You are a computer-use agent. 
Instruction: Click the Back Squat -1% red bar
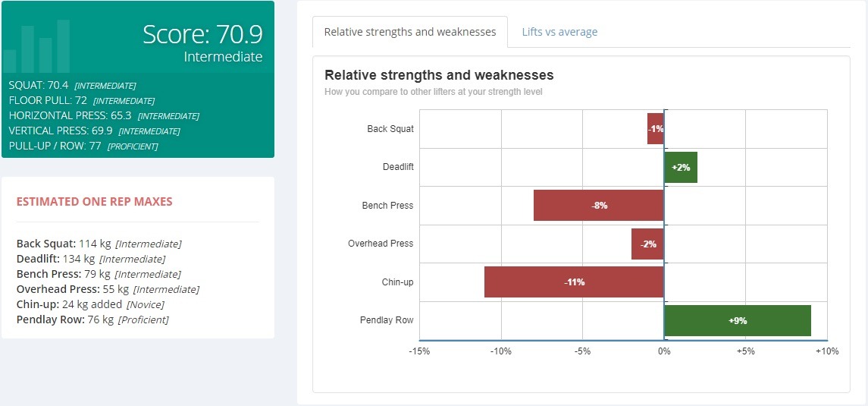(656, 129)
